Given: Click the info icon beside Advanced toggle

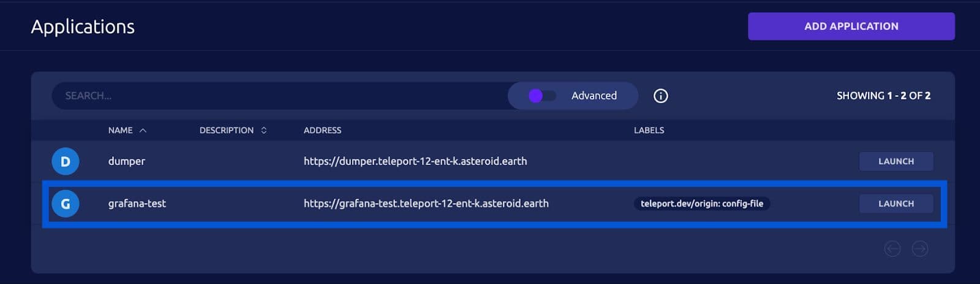Looking at the screenshot, I should click(x=660, y=96).
